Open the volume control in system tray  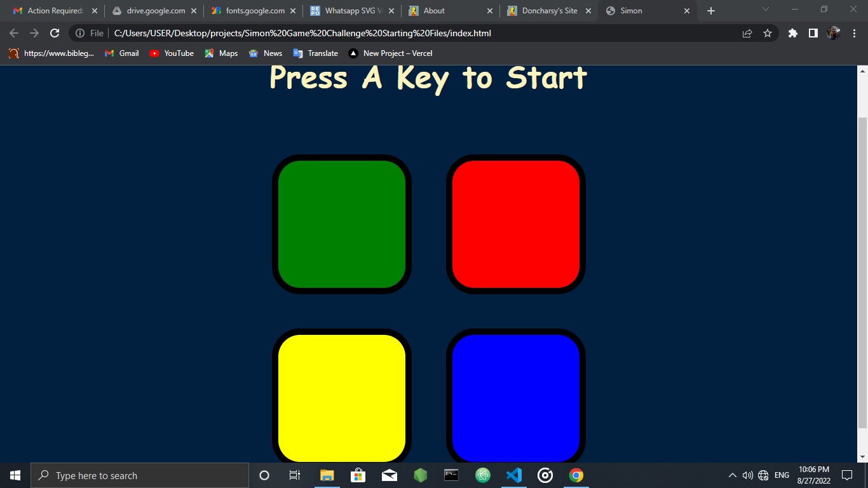[747, 475]
